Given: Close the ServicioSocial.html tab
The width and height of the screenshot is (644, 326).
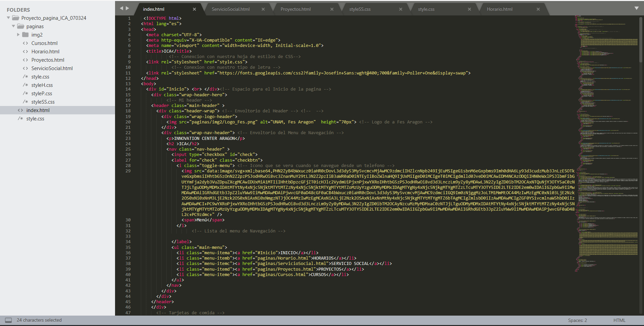Looking at the screenshot, I should (x=263, y=9).
